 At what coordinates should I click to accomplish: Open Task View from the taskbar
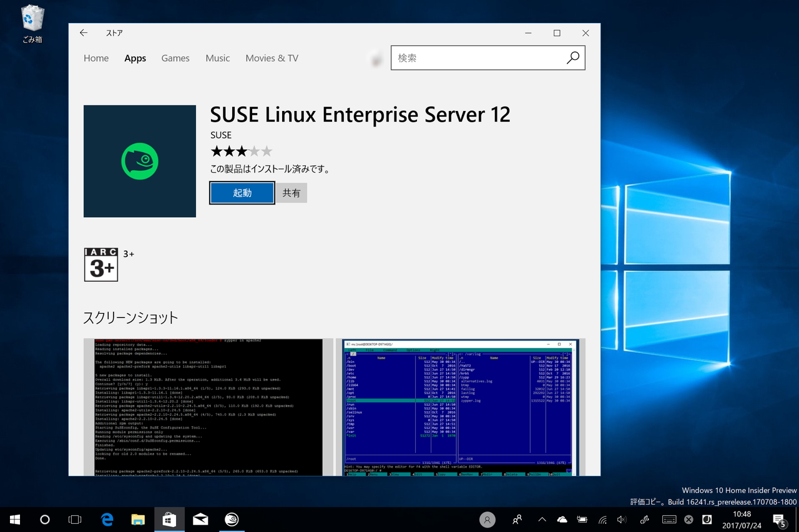click(x=75, y=519)
